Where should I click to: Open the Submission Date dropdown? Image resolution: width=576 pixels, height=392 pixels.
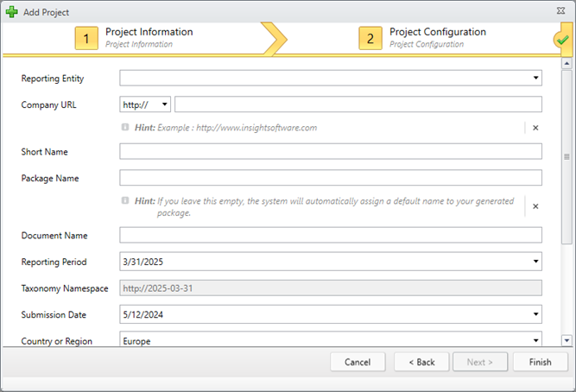[x=535, y=314]
